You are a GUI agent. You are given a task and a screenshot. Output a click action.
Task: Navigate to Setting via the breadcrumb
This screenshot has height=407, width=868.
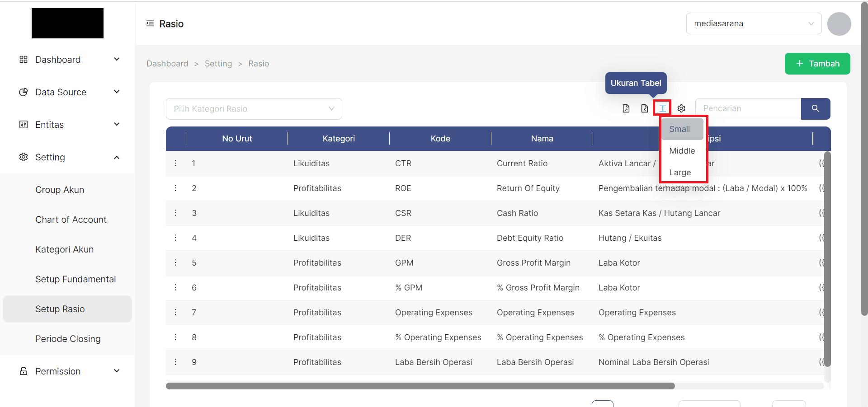point(218,63)
